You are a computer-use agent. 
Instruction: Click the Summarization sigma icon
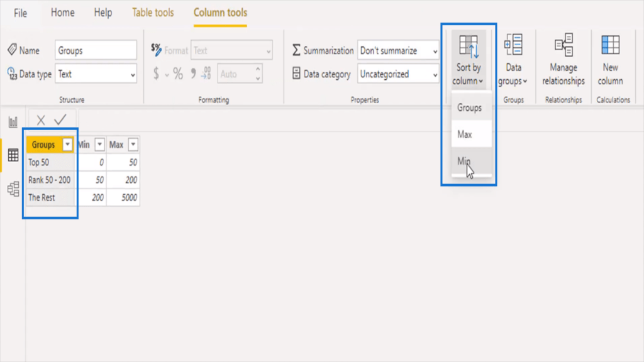[296, 50]
